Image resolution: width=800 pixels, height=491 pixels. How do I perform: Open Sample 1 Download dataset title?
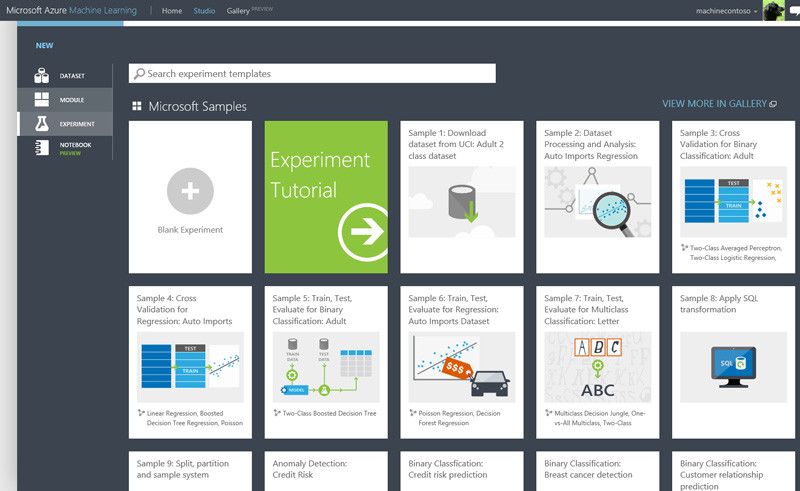point(456,144)
